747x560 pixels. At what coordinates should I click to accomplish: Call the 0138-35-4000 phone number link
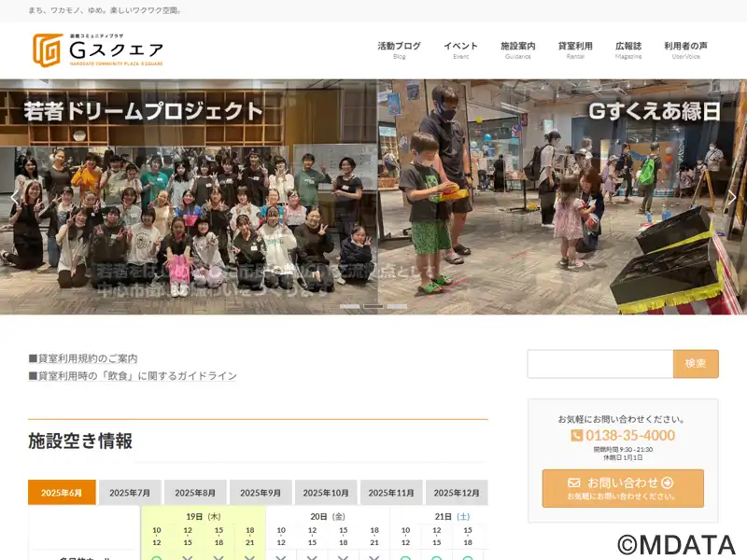(x=629, y=435)
